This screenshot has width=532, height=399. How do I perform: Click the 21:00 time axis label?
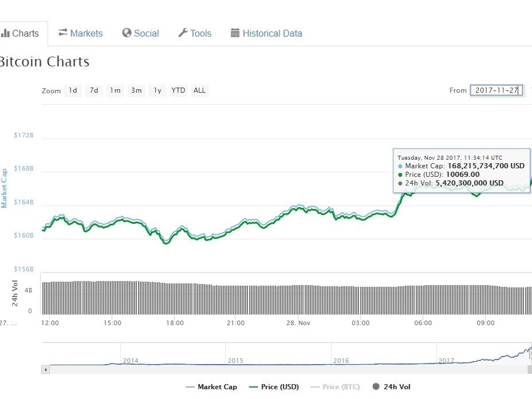click(235, 323)
